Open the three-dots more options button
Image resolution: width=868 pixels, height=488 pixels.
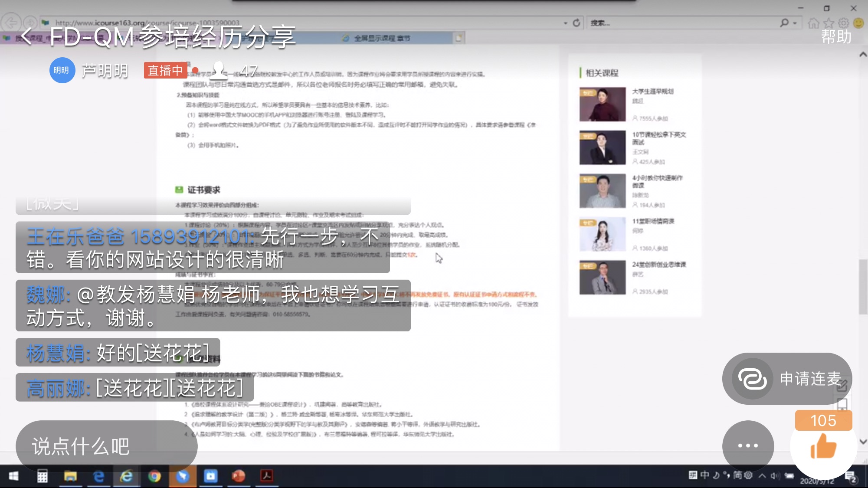748,445
